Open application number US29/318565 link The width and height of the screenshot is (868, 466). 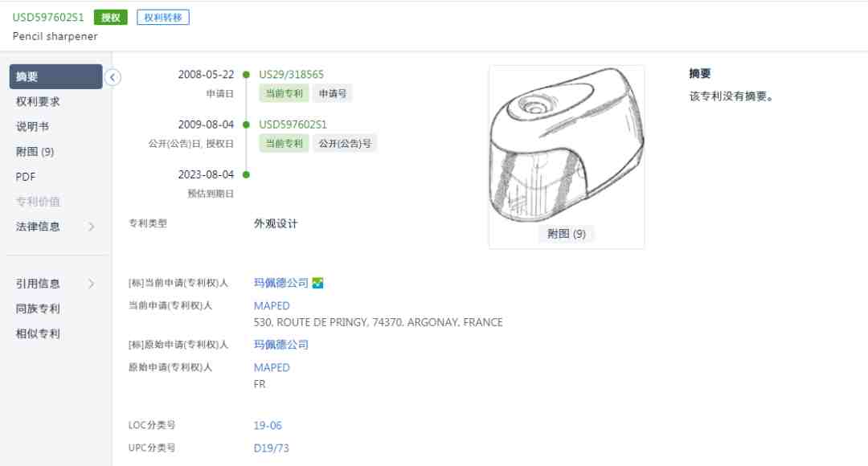pos(291,74)
